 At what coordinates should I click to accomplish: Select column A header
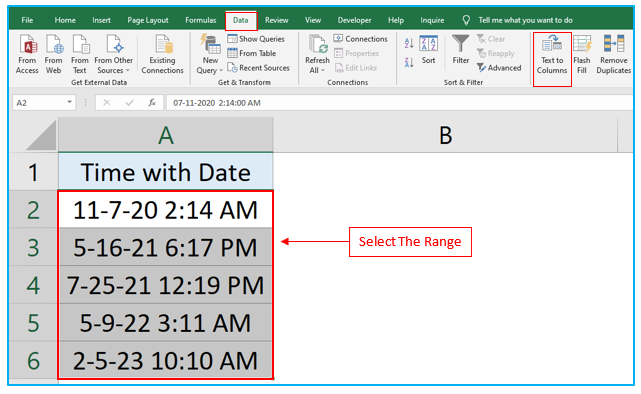pos(166,135)
